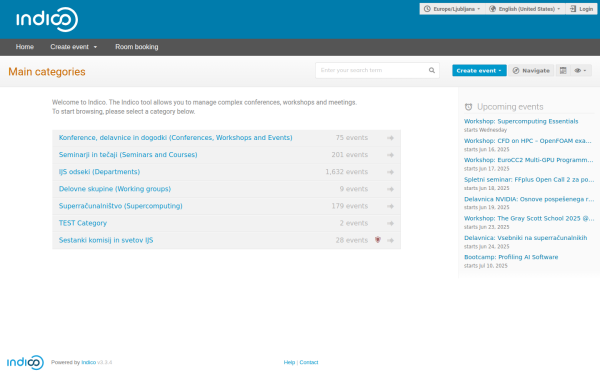The height and width of the screenshot is (375, 600).
Task: Open Superračunalništvo (Supercomputing) category
Action: coord(121,206)
